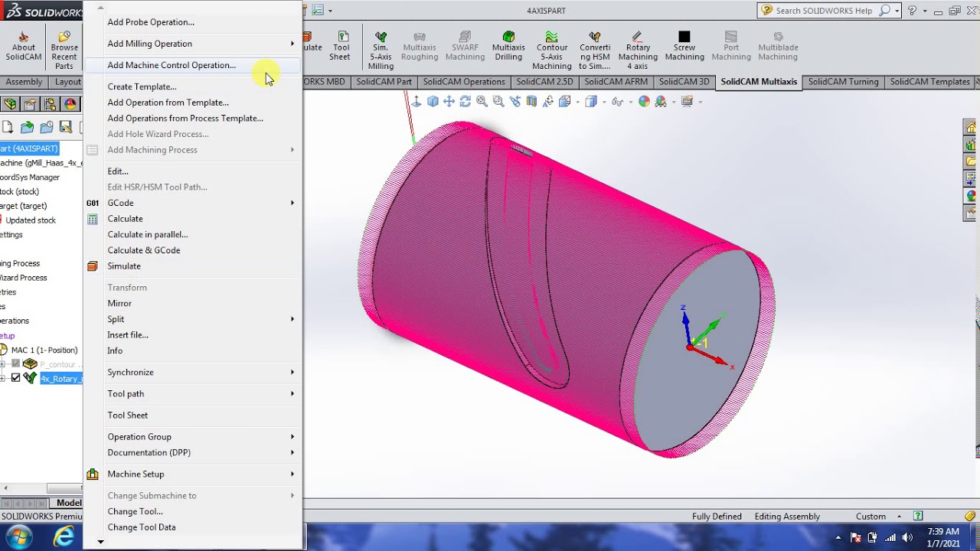This screenshot has width=980, height=551.
Task: Start Sim. 5-Axis Milling operation
Action: (381, 51)
